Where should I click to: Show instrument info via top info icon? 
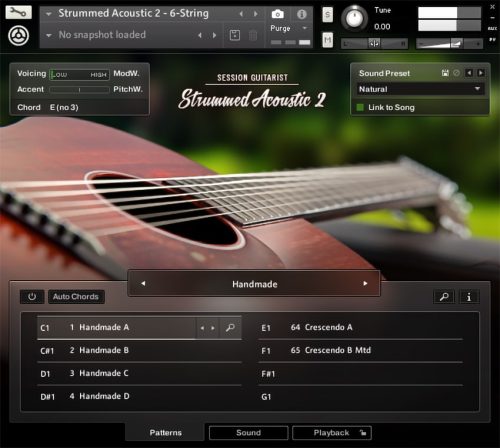[302, 14]
